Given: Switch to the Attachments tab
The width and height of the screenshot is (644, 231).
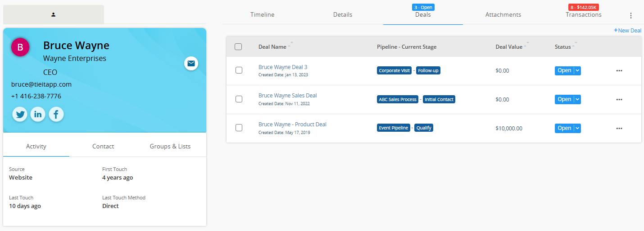Looking at the screenshot, I should [x=503, y=14].
